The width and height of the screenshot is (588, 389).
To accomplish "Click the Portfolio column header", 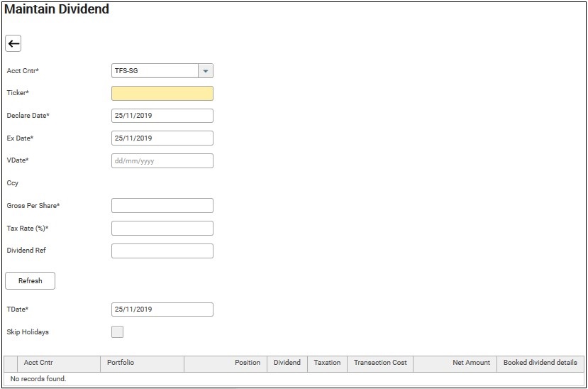I will pos(121,363).
